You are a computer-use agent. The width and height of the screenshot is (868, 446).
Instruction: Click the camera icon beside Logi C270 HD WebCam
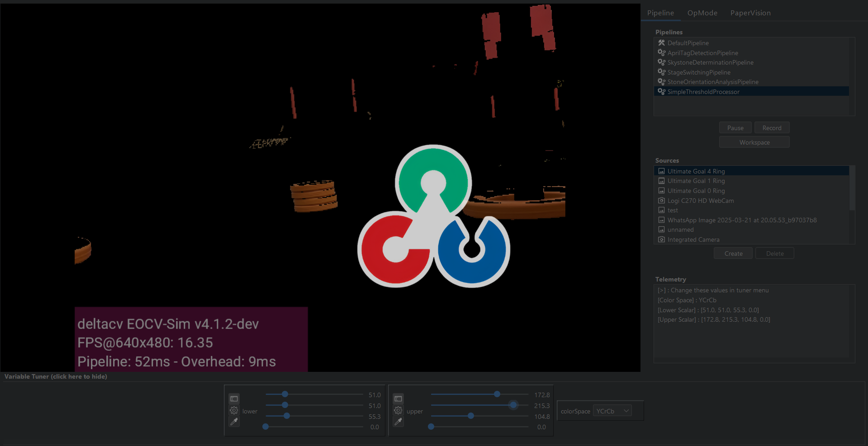point(661,201)
